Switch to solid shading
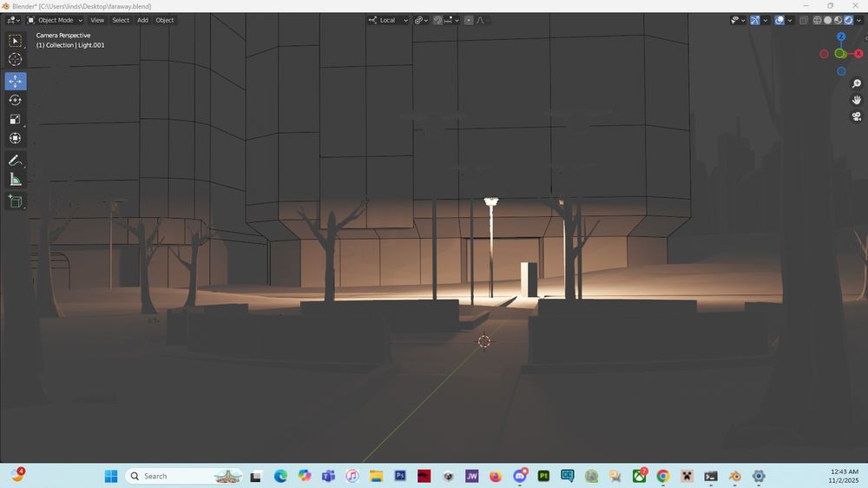This screenshot has height=488, width=868. pos(827,20)
